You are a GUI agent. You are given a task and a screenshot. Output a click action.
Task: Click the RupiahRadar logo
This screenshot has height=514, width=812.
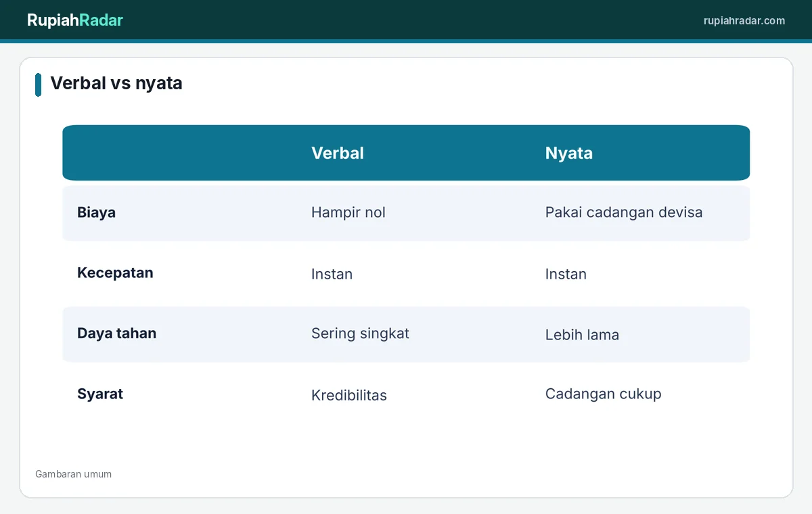(75, 20)
